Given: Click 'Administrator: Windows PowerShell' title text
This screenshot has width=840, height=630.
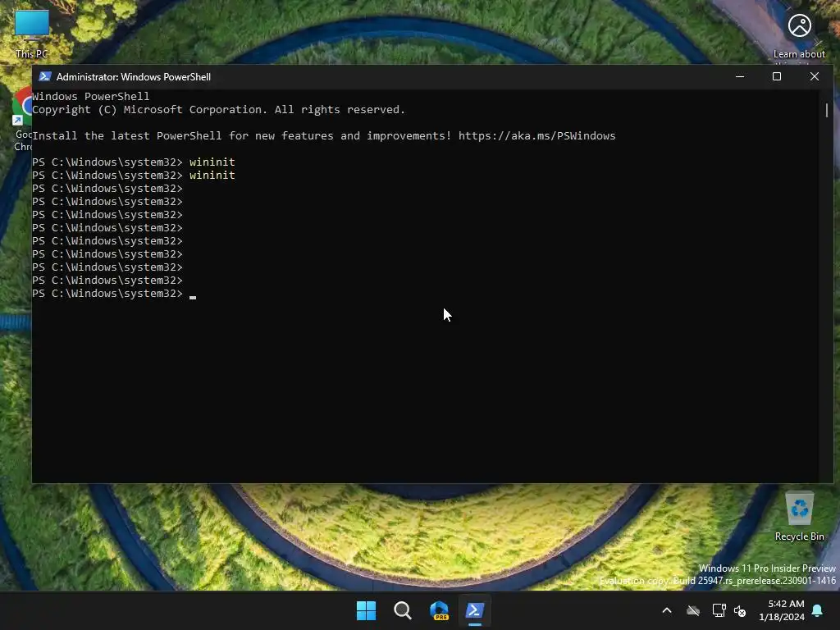Looking at the screenshot, I should 134,76.
